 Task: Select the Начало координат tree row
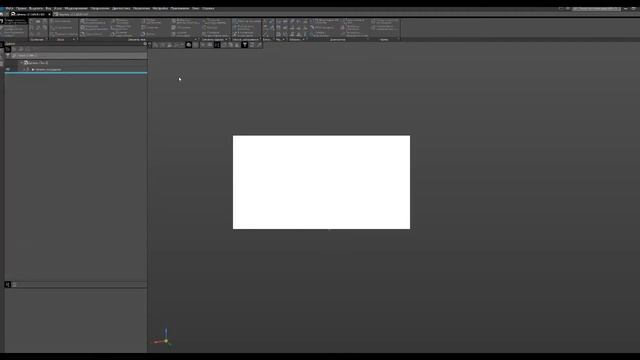76,69
